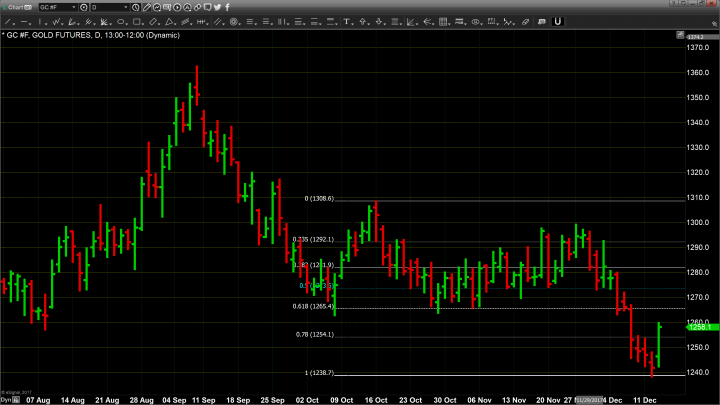720x405 pixels.
Task: Click the 1360.0 price axis label
Action: 698,73
